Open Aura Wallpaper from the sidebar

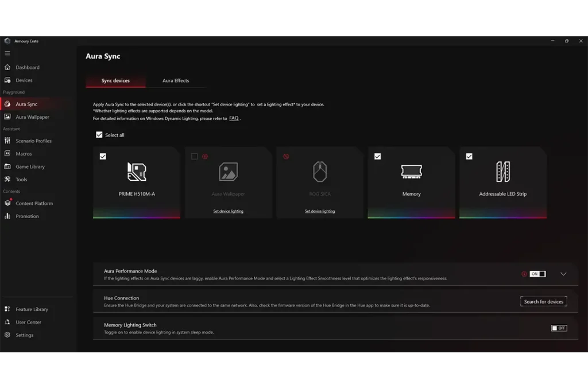coord(38,117)
